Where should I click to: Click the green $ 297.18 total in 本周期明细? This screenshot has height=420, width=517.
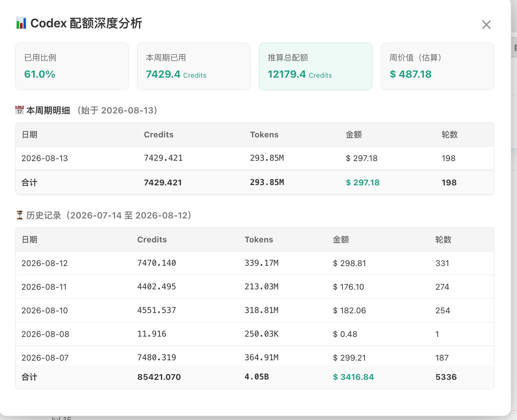pyautogui.click(x=362, y=183)
